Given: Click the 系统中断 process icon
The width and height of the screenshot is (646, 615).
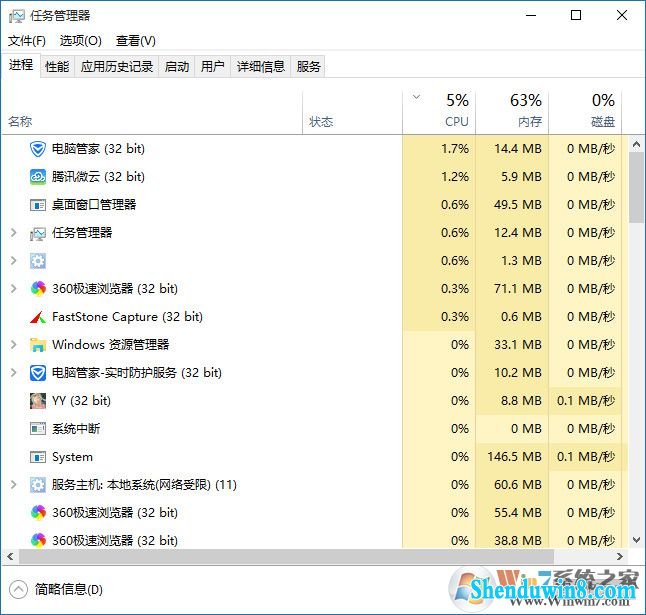Looking at the screenshot, I should point(38,429).
